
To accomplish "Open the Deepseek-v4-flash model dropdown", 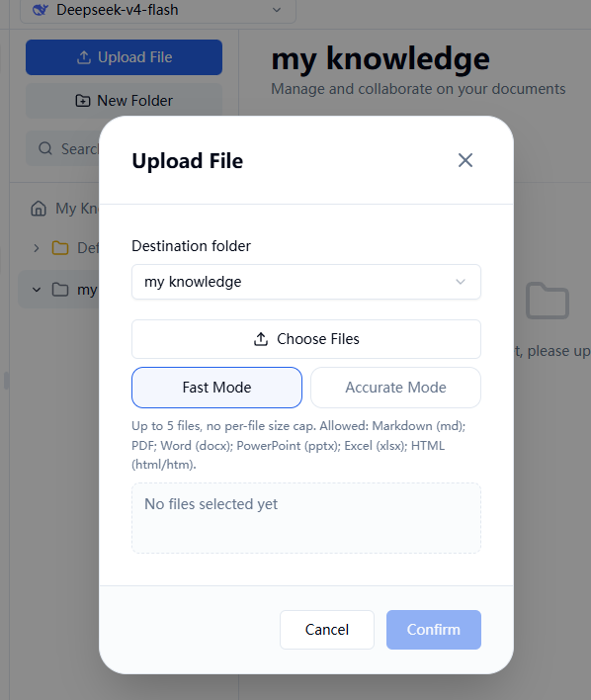I will pyautogui.click(x=157, y=10).
